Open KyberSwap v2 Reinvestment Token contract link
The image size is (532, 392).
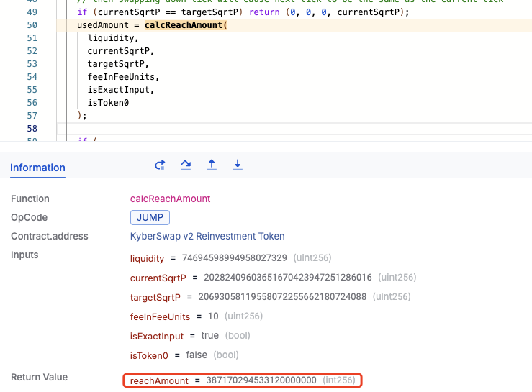[x=207, y=236]
